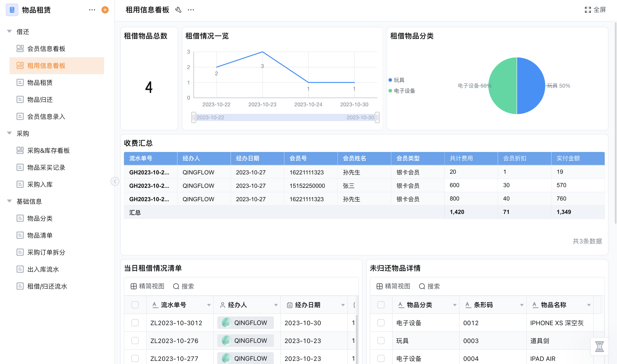Screen dimensions: 617x364
Task: Click the 出入库流水 form icon
Action: point(20,269)
